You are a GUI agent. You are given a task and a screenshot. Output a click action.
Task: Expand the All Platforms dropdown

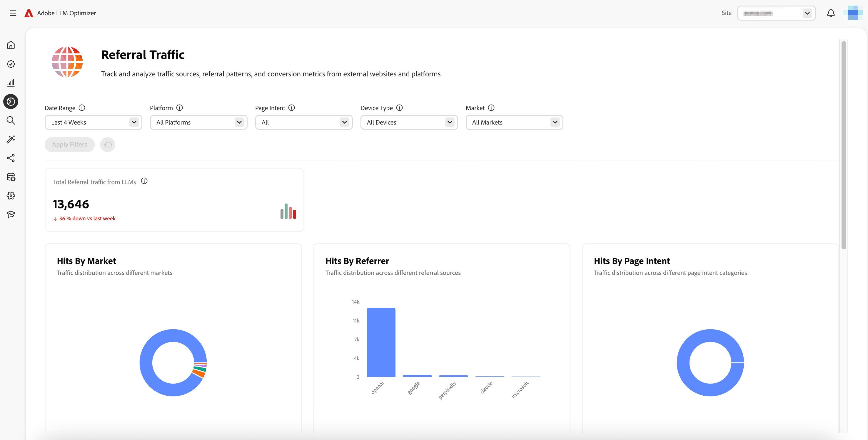click(198, 122)
